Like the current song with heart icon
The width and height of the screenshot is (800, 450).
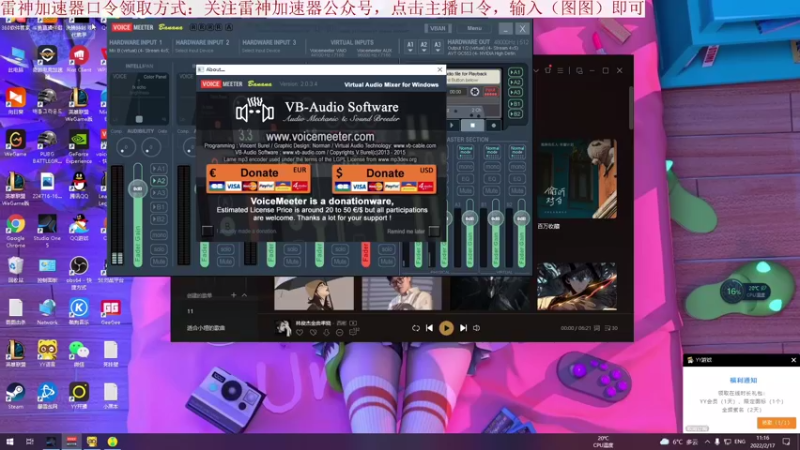[299, 333]
